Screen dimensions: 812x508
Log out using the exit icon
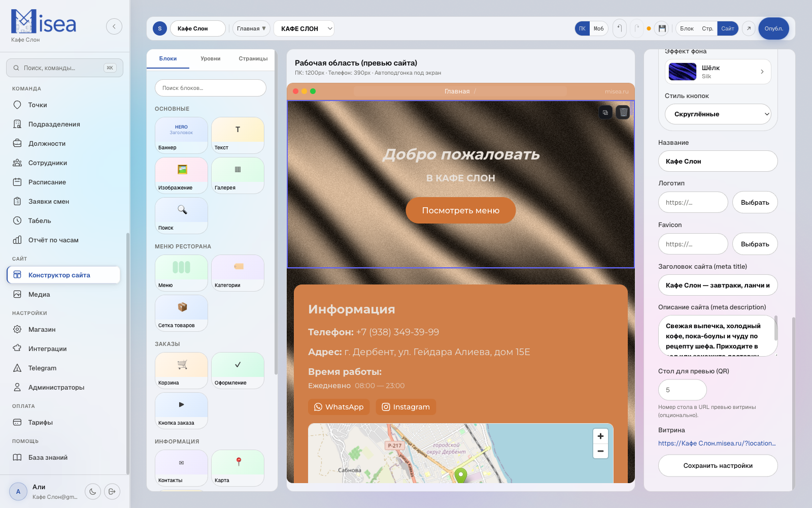tap(112, 491)
